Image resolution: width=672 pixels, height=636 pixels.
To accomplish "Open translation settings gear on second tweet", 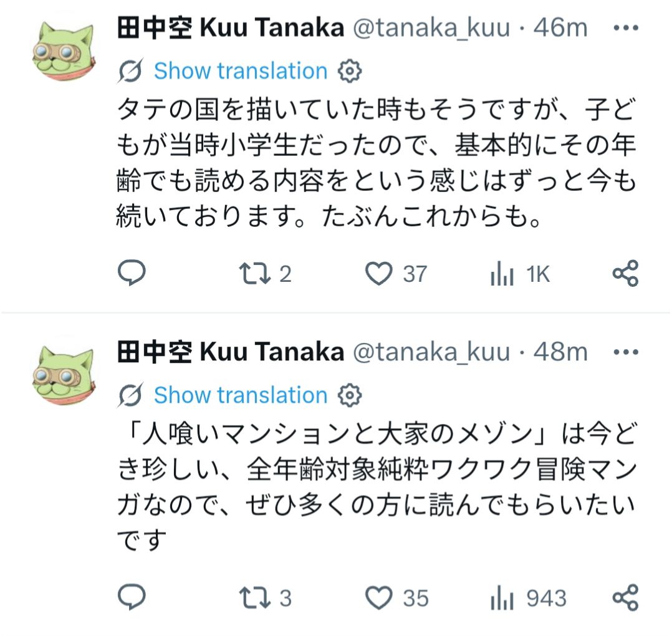I will [x=350, y=395].
